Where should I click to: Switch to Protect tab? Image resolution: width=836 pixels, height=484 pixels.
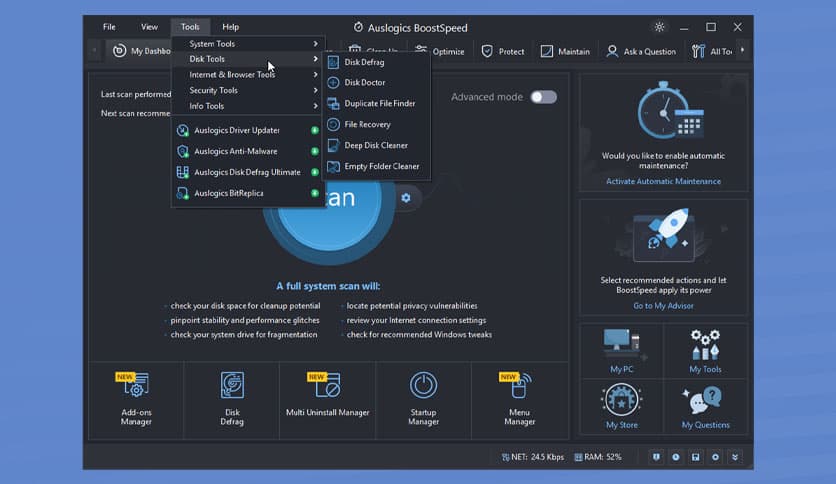502,51
